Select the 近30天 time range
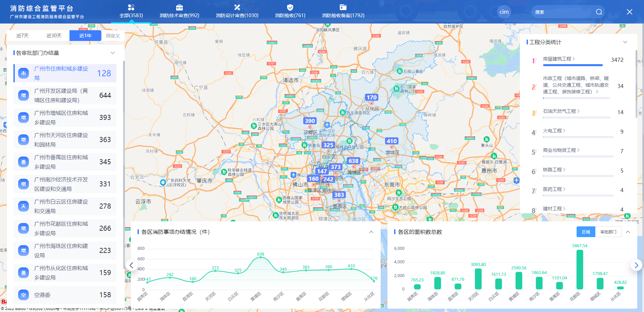The width and height of the screenshot is (644, 312). (54, 36)
